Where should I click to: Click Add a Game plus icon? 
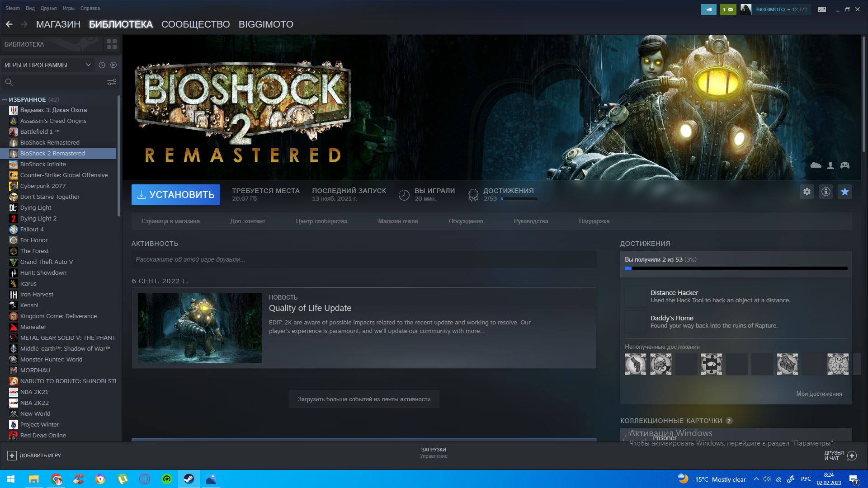tap(12, 455)
